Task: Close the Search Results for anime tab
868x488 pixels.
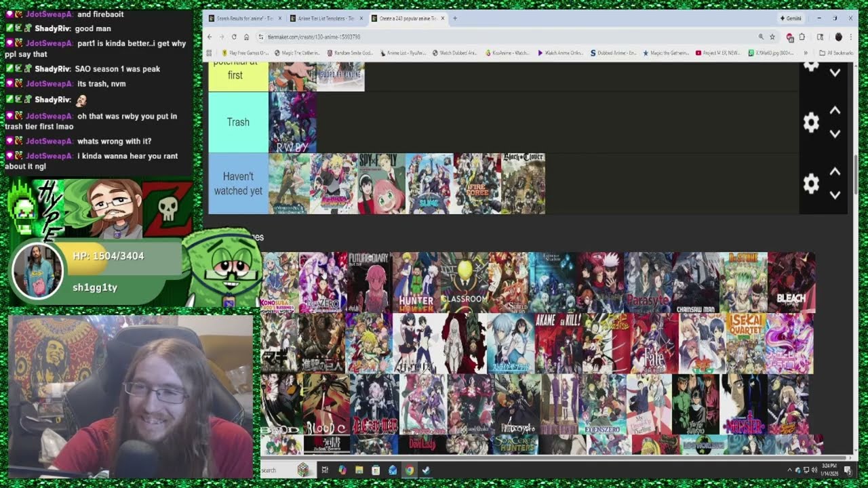Action: point(280,18)
